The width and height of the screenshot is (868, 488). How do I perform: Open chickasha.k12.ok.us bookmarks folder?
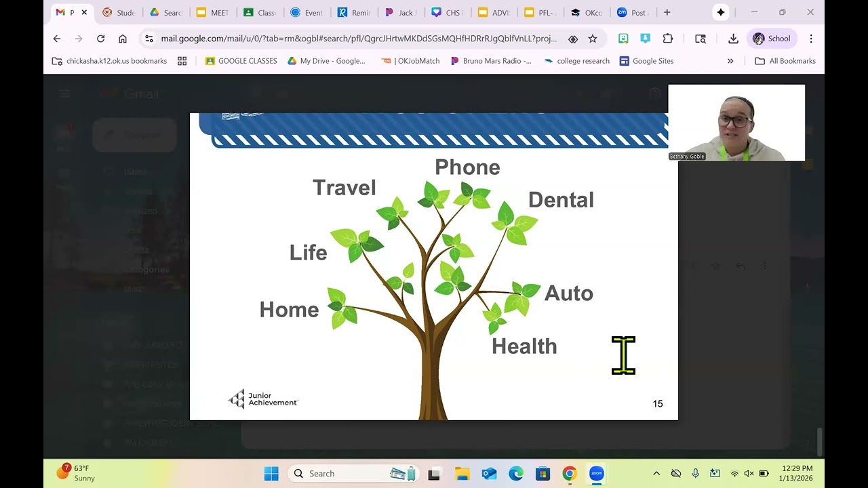coord(109,61)
